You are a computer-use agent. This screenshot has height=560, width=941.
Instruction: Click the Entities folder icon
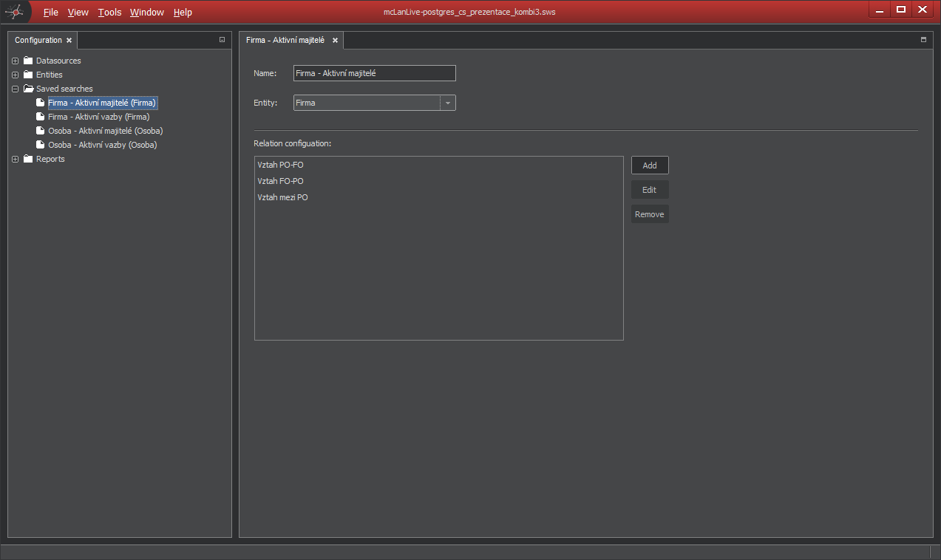28,75
